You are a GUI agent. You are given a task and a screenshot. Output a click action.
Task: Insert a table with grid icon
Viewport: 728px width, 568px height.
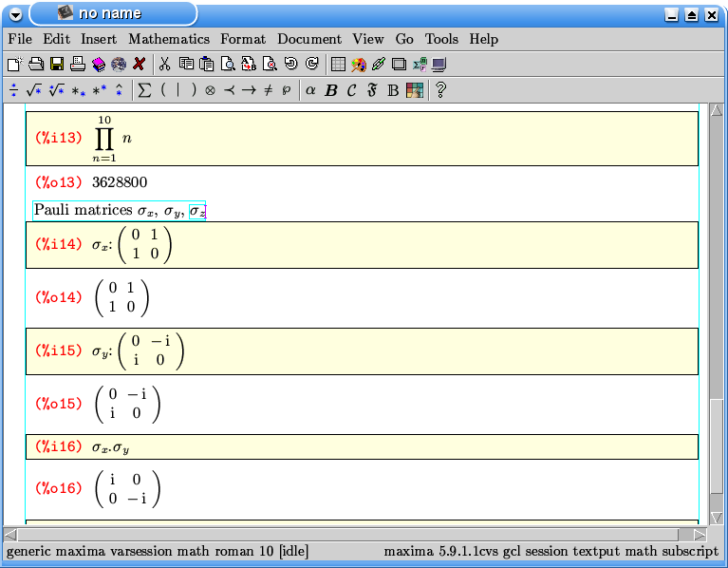(x=338, y=64)
